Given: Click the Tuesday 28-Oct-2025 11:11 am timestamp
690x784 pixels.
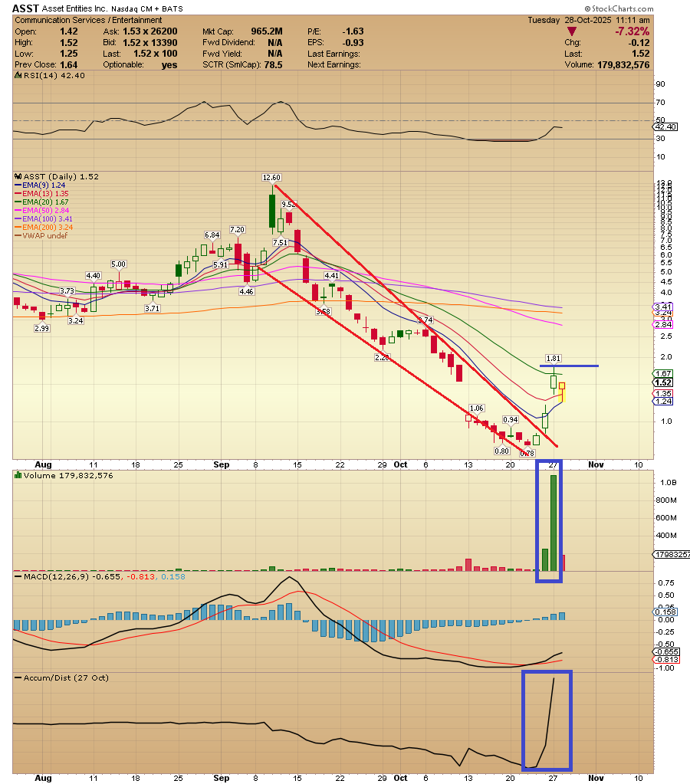Looking at the screenshot, I should pyautogui.click(x=589, y=20).
